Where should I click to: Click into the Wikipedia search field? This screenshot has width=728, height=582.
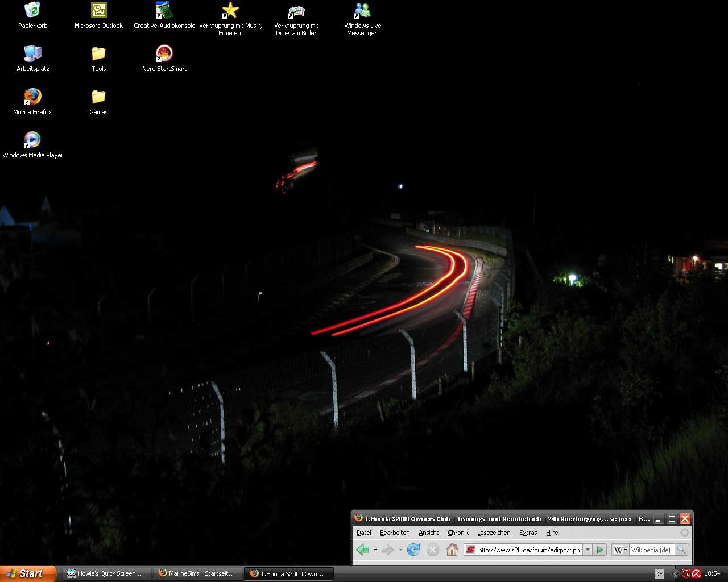click(x=651, y=550)
